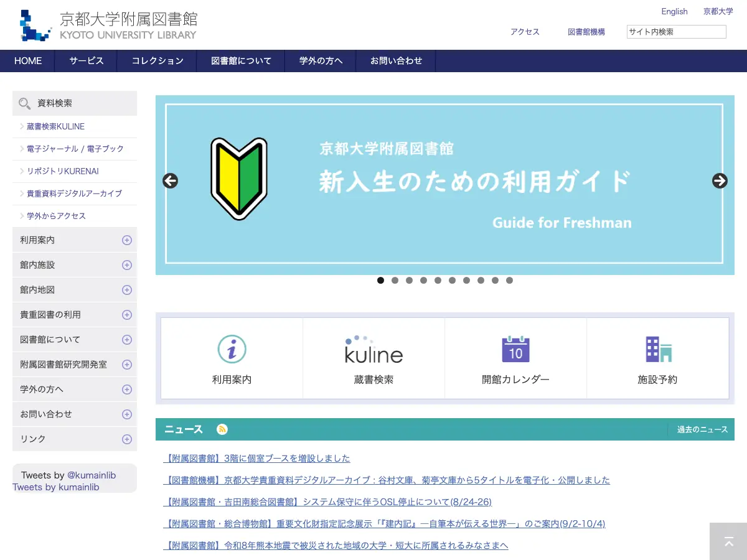Click the Kyoto University Library logo
The height and width of the screenshot is (560, 747).
(108, 26)
